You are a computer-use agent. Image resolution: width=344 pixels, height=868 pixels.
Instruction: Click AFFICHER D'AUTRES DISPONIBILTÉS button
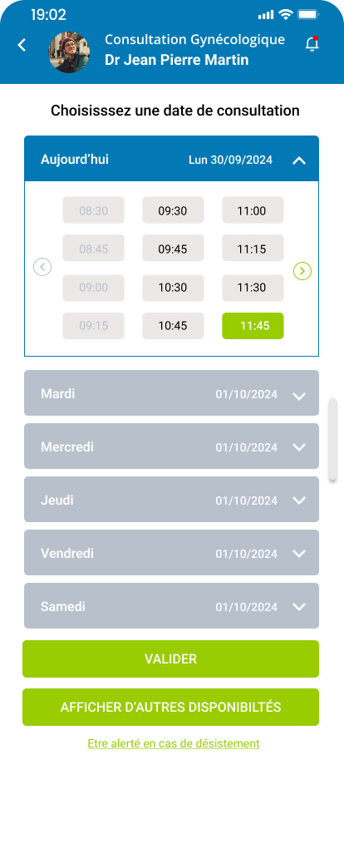point(171,707)
